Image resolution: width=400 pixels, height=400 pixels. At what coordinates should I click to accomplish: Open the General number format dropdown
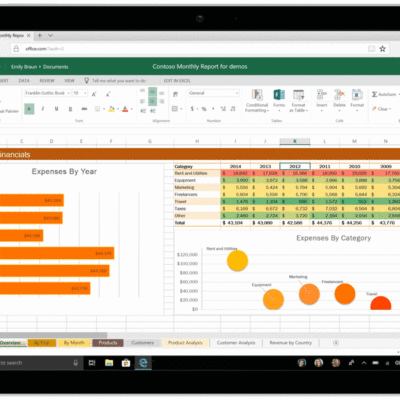click(x=214, y=93)
